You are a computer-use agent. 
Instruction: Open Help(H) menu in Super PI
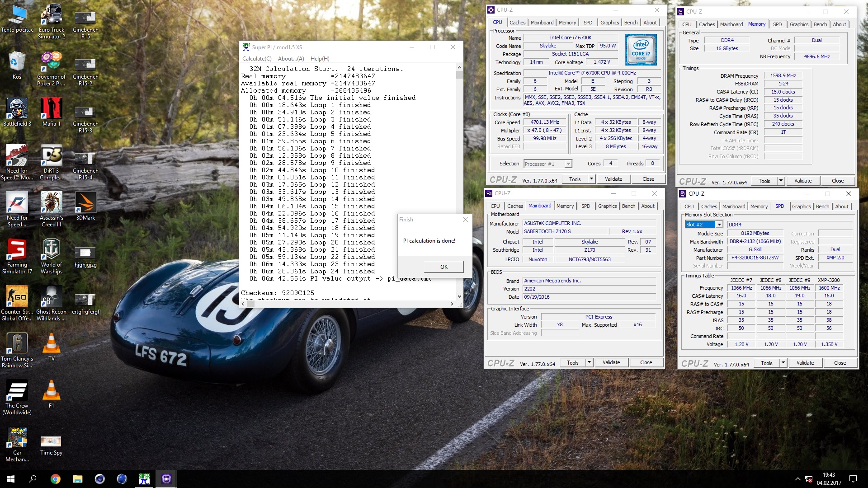coord(320,59)
